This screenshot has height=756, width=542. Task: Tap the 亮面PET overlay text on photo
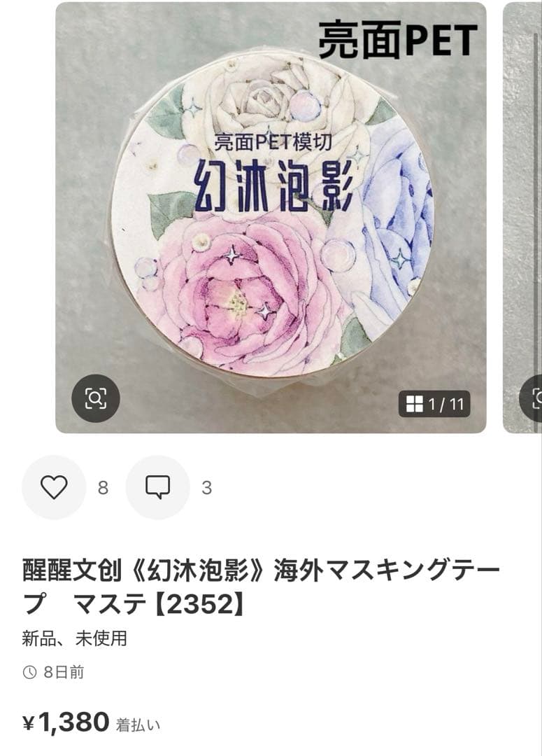pyautogui.click(x=398, y=40)
